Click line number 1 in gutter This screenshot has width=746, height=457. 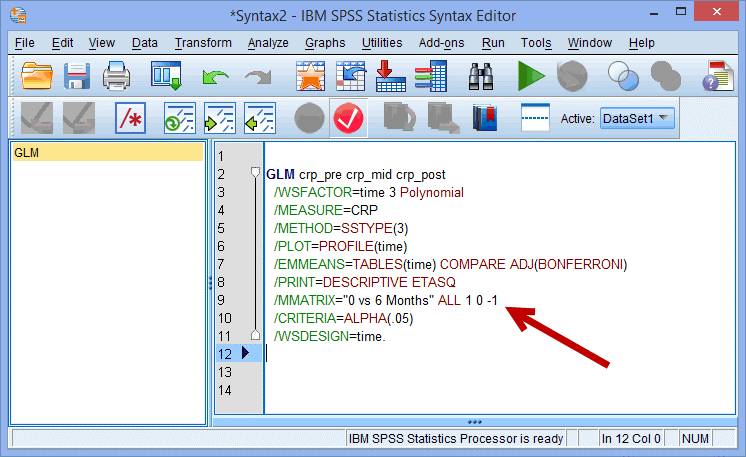pyautogui.click(x=221, y=156)
